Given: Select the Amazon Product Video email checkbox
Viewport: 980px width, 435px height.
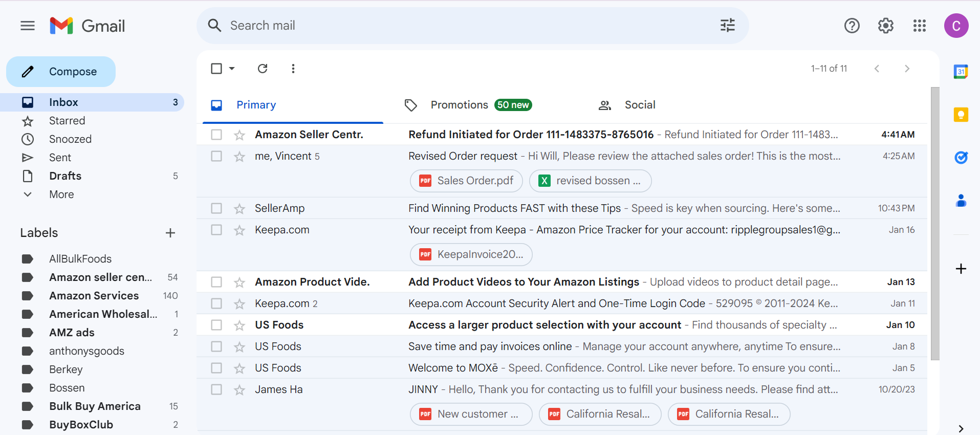Looking at the screenshot, I should click(216, 282).
